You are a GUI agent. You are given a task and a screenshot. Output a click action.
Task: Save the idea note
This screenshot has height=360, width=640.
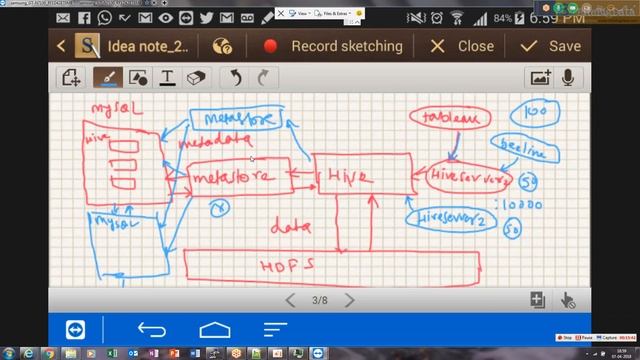click(551, 46)
